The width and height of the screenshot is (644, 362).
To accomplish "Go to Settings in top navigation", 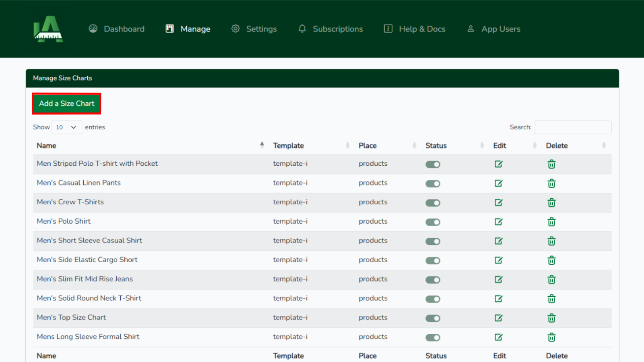I will click(x=254, y=29).
